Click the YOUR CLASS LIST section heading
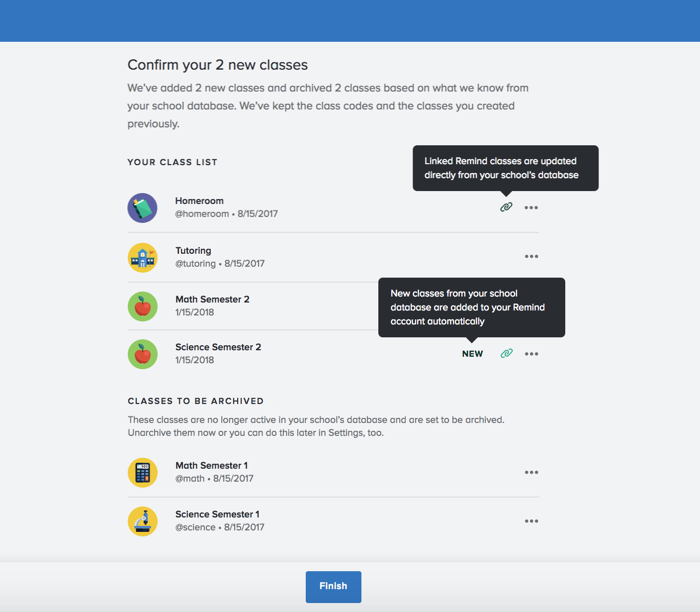The width and height of the screenshot is (700, 612). pos(172,162)
